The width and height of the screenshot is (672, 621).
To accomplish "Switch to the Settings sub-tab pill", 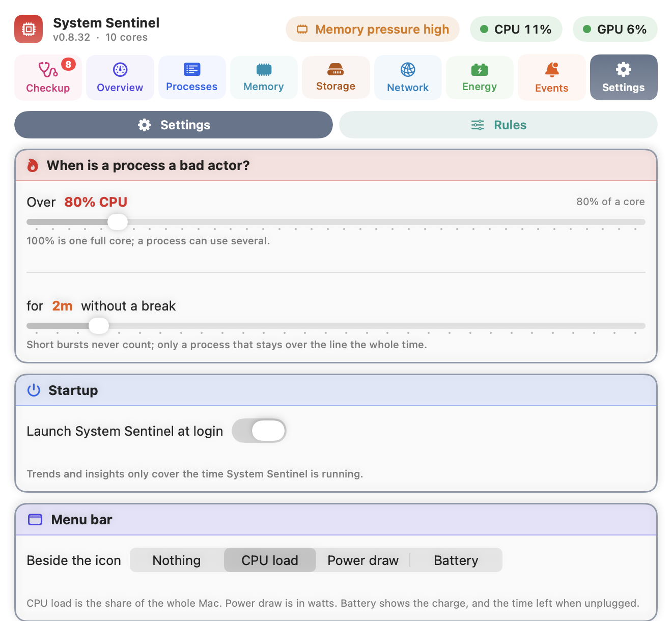I will [x=174, y=125].
